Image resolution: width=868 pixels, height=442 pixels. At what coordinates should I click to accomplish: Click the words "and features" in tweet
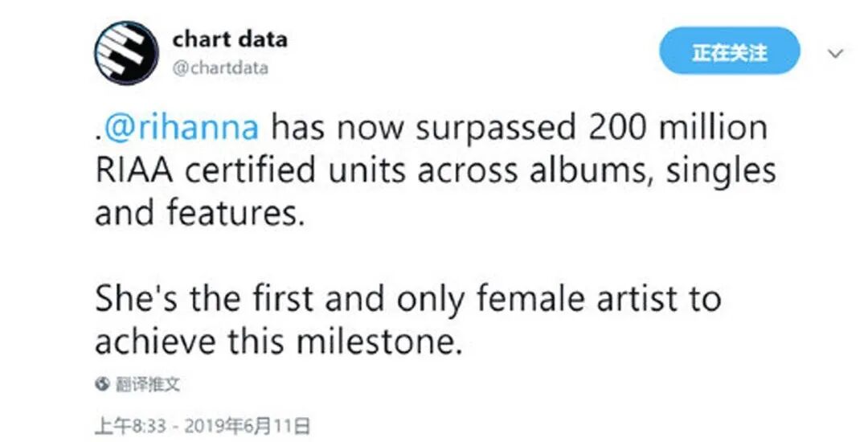pyautogui.click(x=199, y=213)
